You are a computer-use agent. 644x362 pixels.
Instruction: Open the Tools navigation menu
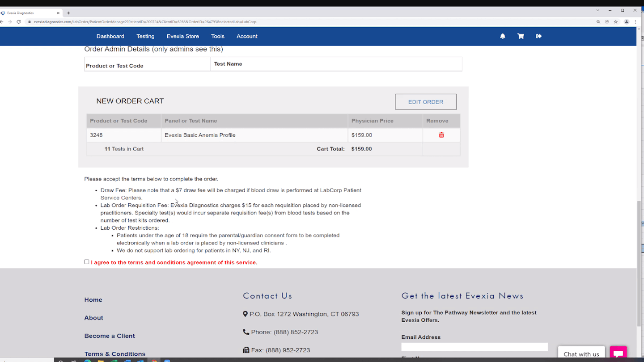click(x=218, y=36)
